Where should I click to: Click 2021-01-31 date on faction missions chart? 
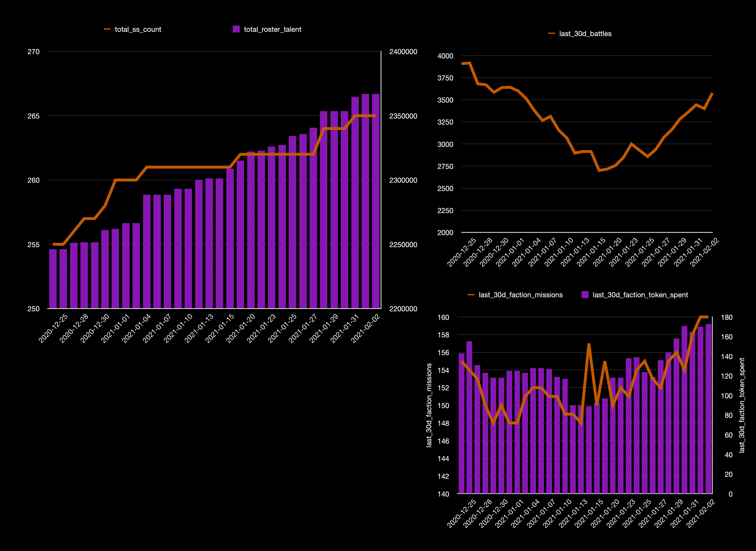[685, 513]
